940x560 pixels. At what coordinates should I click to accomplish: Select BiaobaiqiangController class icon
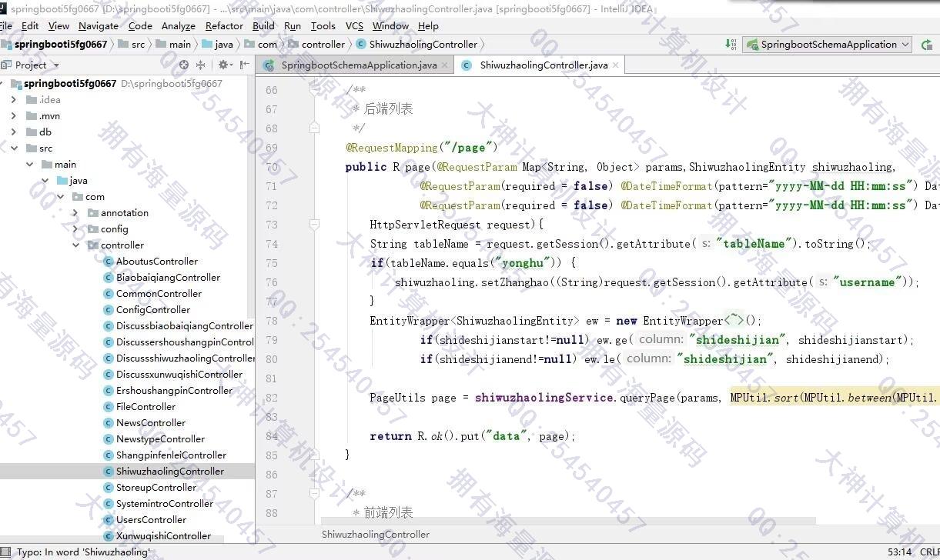point(109,278)
